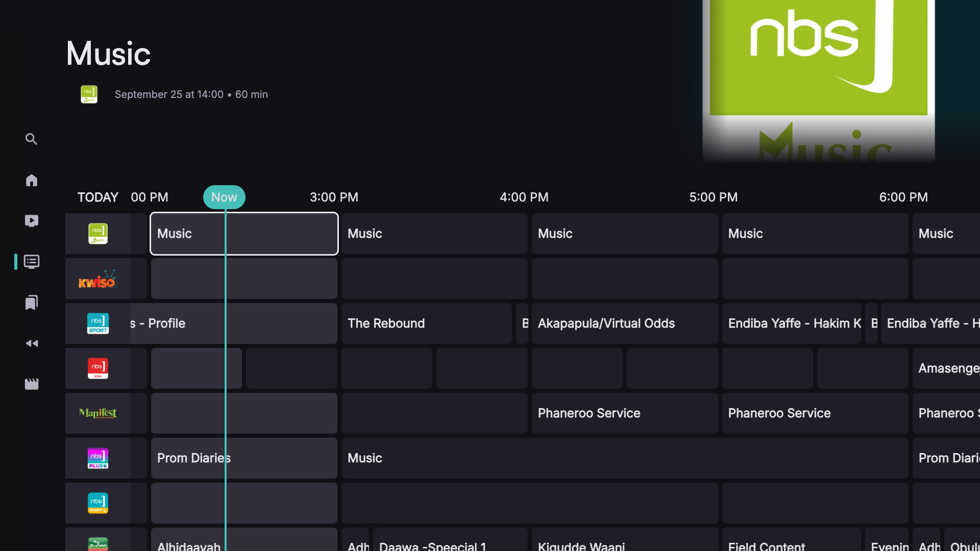The height and width of the screenshot is (551, 980).
Task: Select the TV guide sidebar icon
Action: point(31,262)
